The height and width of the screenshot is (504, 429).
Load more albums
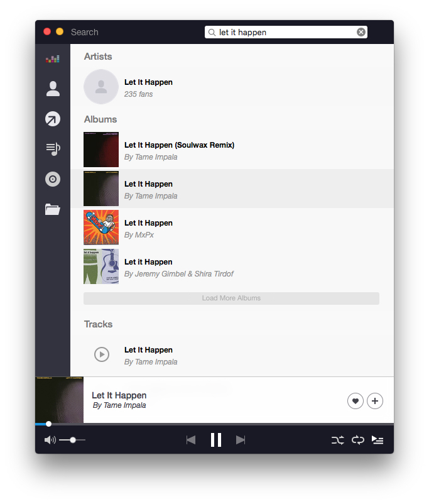coord(231,299)
